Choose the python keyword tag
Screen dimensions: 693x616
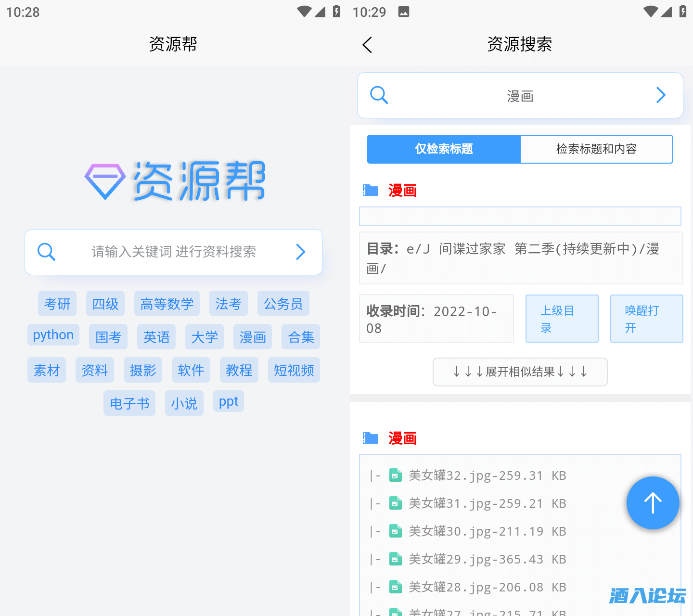coord(53,335)
